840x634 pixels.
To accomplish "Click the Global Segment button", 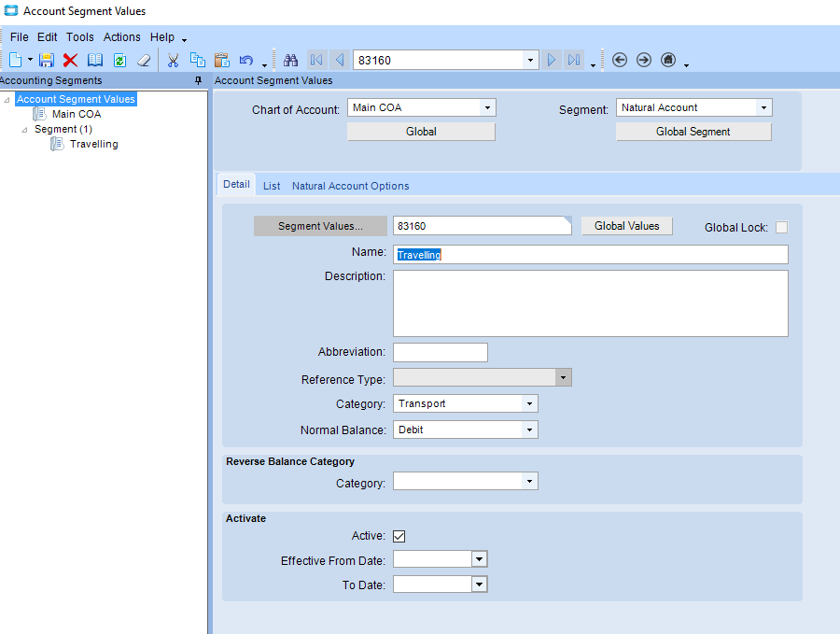I will [693, 132].
